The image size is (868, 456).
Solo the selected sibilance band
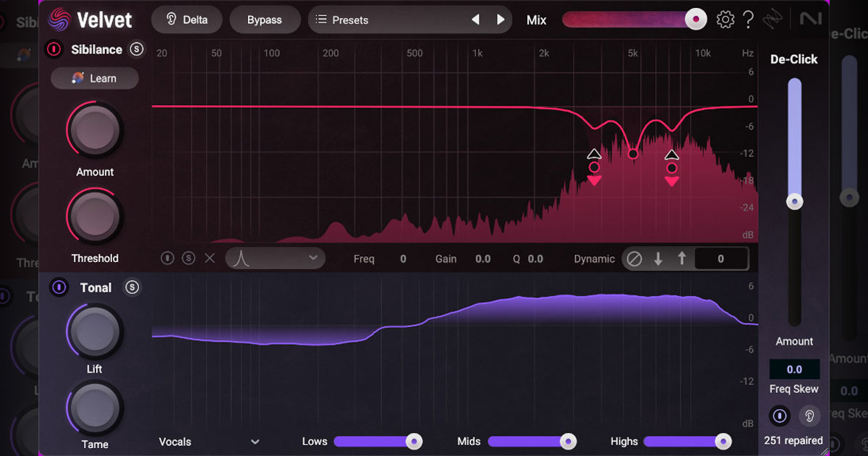pyautogui.click(x=189, y=258)
